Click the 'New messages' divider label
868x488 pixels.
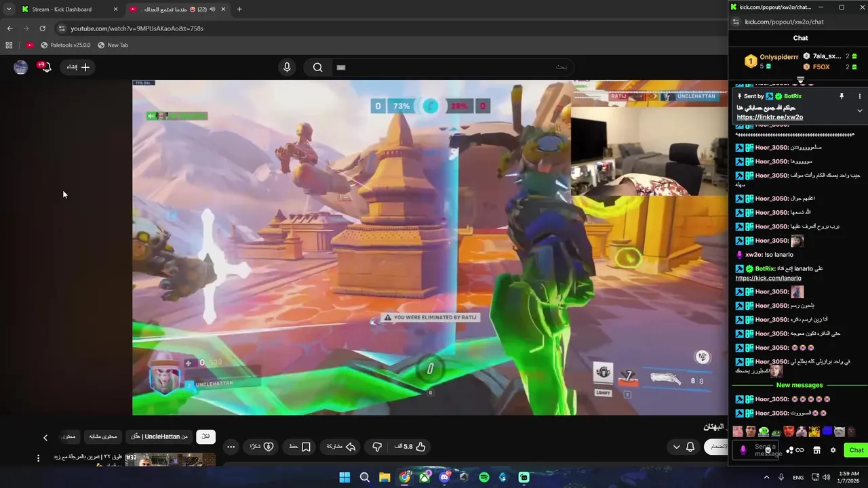(x=800, y=385)
